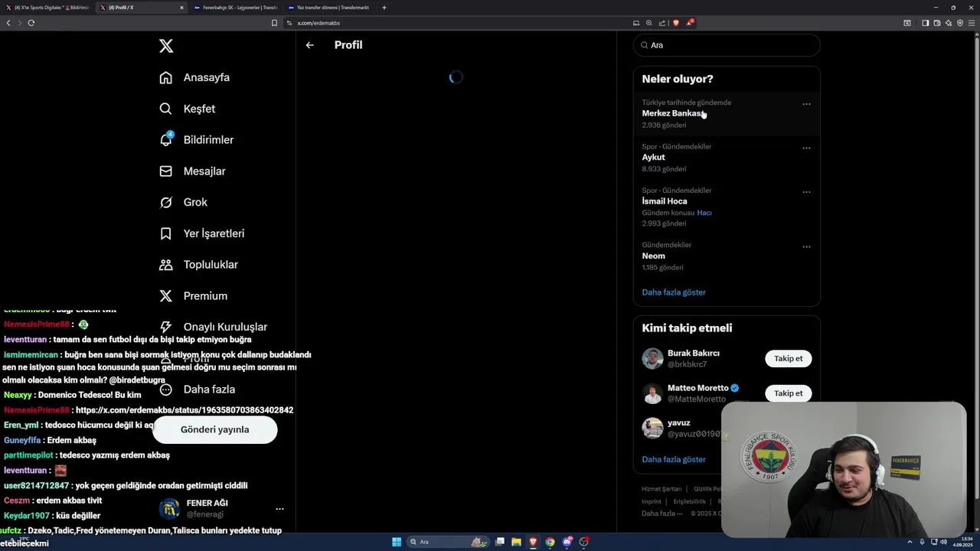This screenshot has width=980, height=551.
Task: Click Gönderi yayınla post button
Action: click(x=214, y=429)
